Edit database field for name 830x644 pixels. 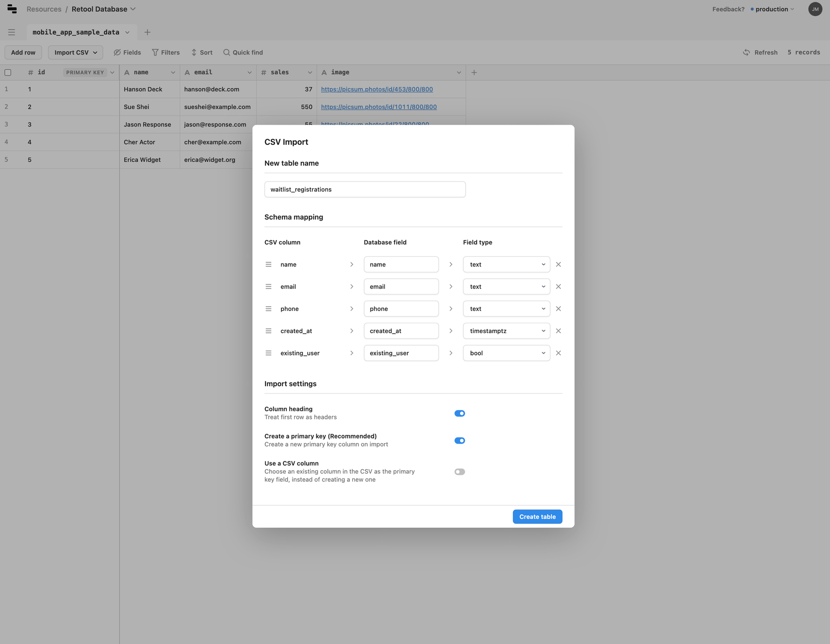[x=401, y=265]
